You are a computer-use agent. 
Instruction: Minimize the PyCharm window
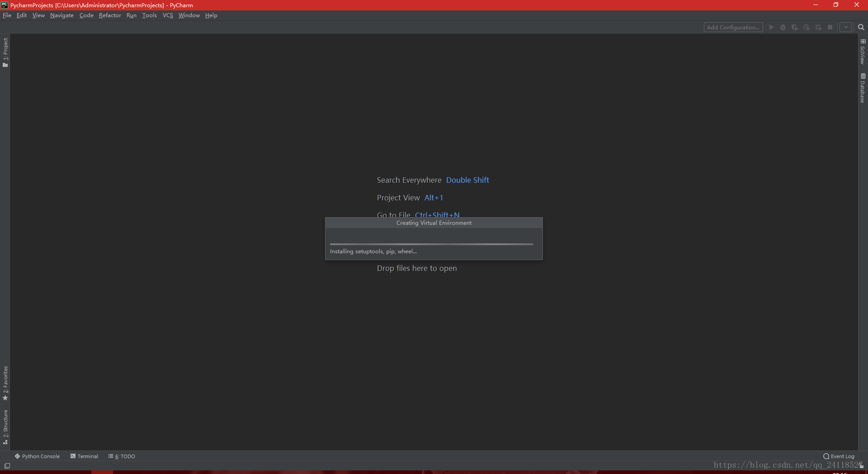(816, 5)
